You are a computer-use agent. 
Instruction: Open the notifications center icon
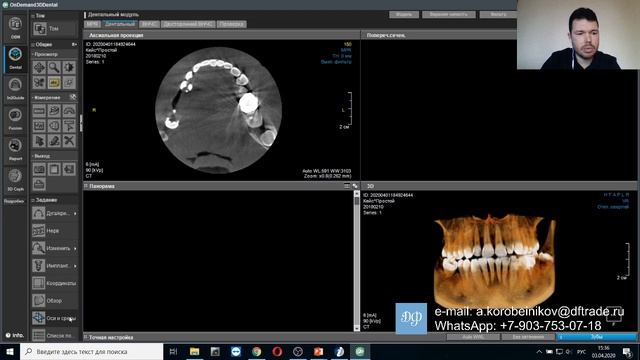[627, 351]
